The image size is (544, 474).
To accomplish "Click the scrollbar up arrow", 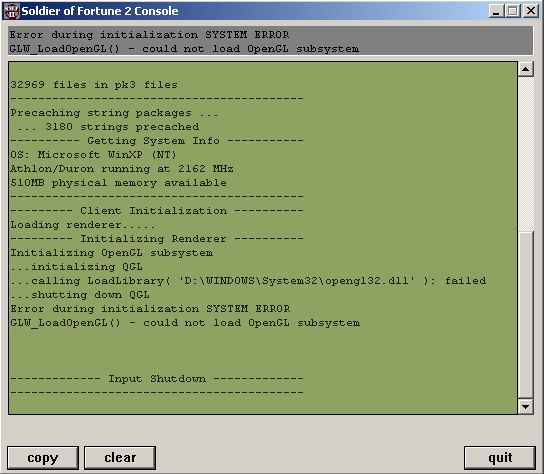I will [x=526, y=69].
